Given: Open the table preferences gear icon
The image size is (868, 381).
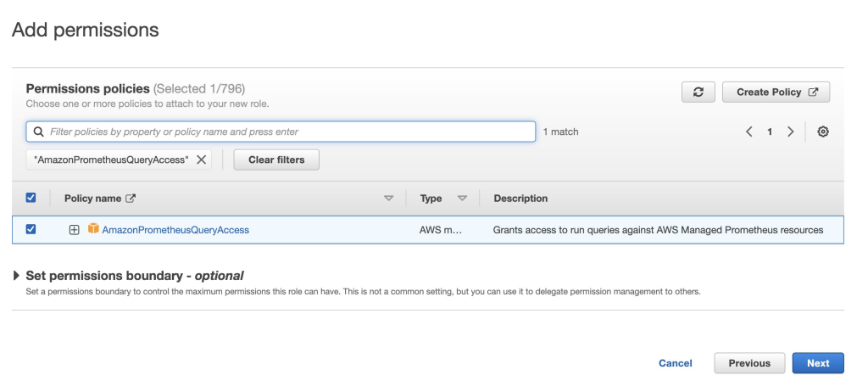Looking at the screenshot, I should [x=823, y=132].
